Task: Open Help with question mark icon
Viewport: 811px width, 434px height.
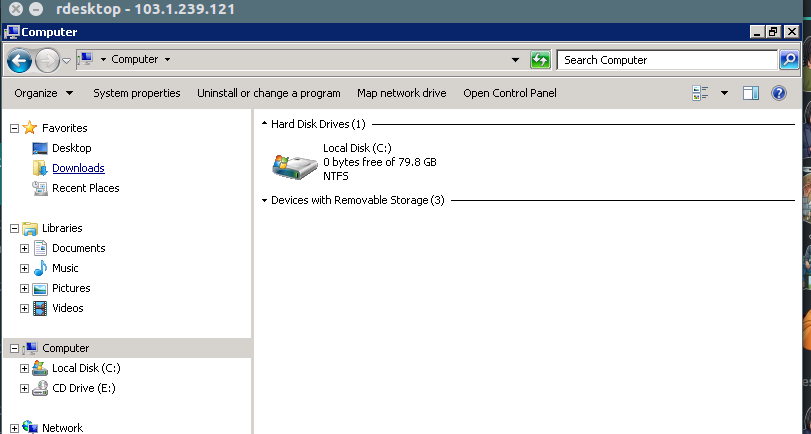Action: point(778,93)
